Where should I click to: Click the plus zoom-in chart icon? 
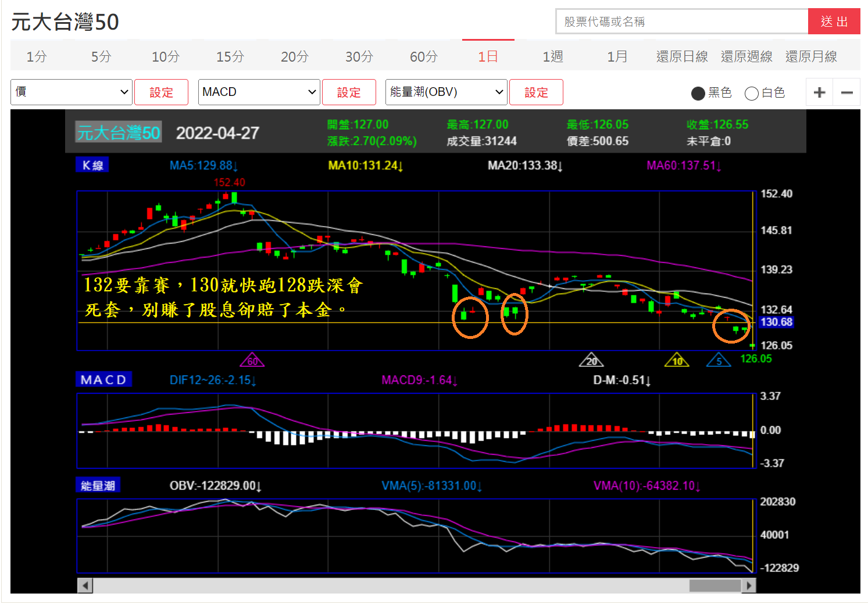point(819,92)
